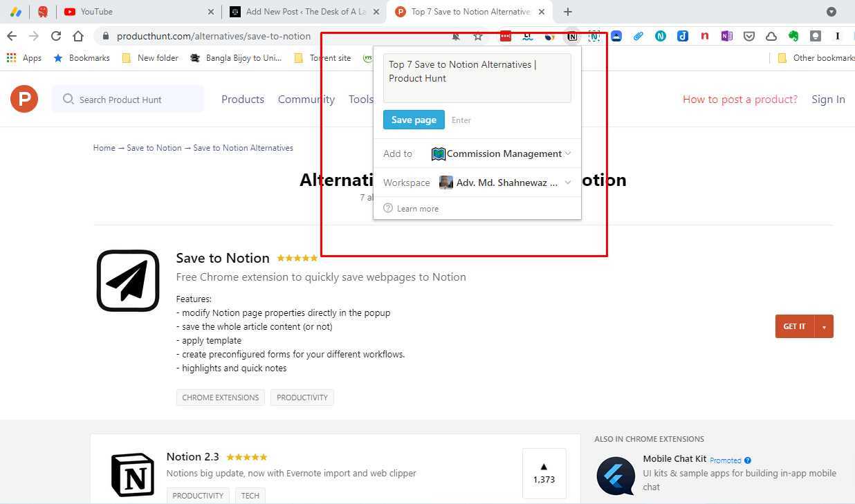Click the Search Product Hunt field

[128, 99]
